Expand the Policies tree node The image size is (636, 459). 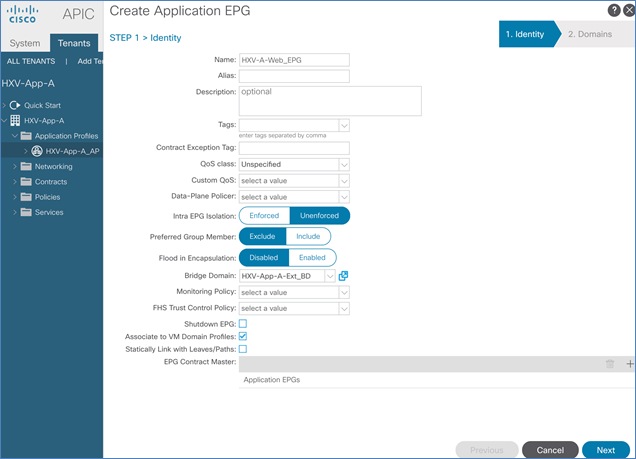15,197
